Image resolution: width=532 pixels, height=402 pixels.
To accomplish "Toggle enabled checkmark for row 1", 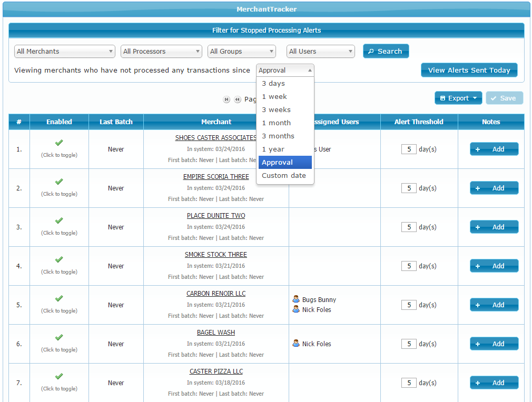I will (59, 143).
